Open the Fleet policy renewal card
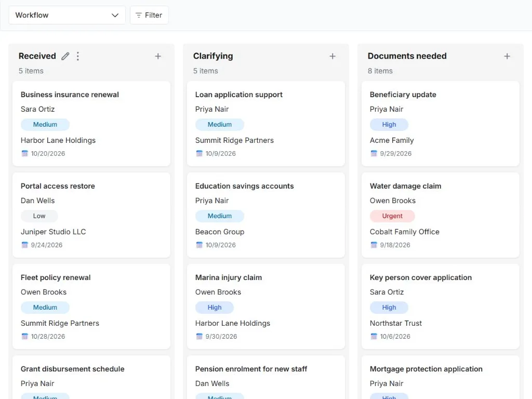Screen dimensions: 532x399 coord(91,307)
